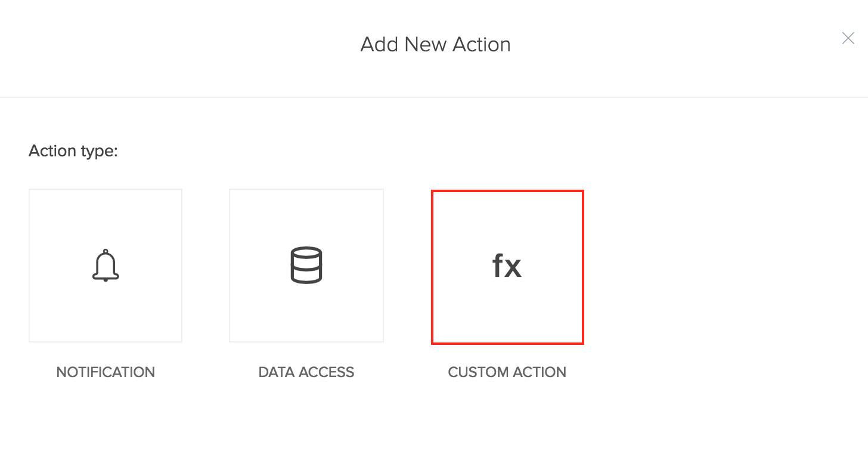Image resolution: width=868 pixels, height=469 pixels.
Task: Click the bell icon for notifications
Action: (106, 265)
